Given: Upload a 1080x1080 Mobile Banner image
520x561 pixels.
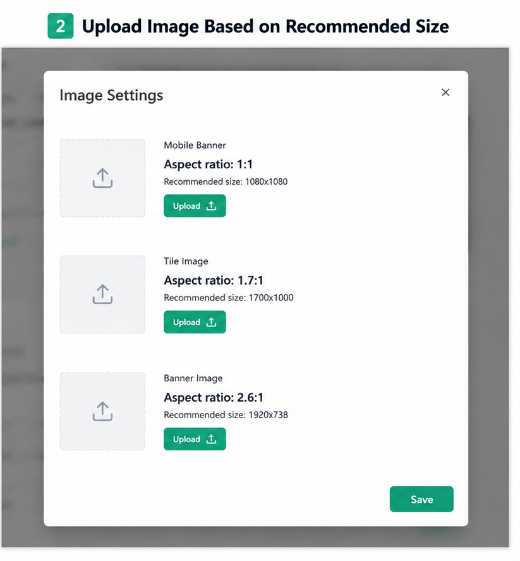Looking at the screenshot, I should click(x=195, y=206).
